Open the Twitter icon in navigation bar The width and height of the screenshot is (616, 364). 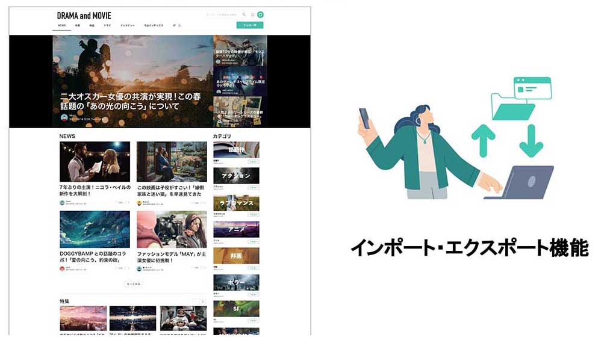coord(174,25)
